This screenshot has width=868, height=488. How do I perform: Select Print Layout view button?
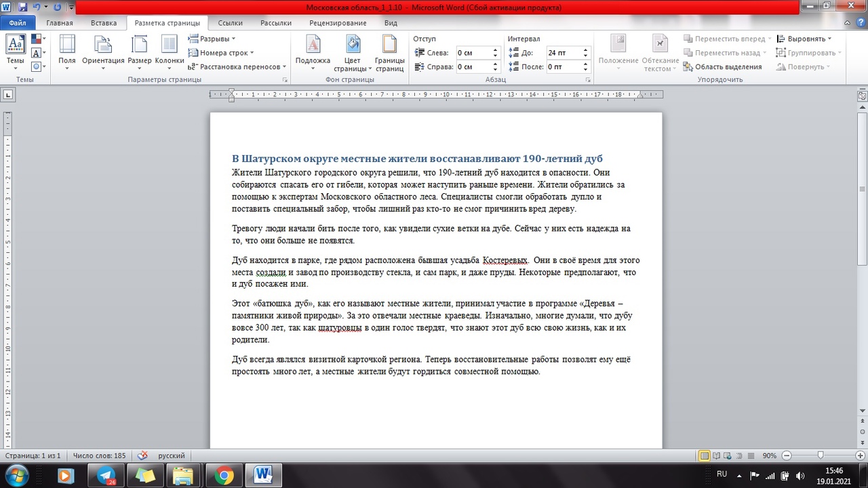[x=705, y=455]
